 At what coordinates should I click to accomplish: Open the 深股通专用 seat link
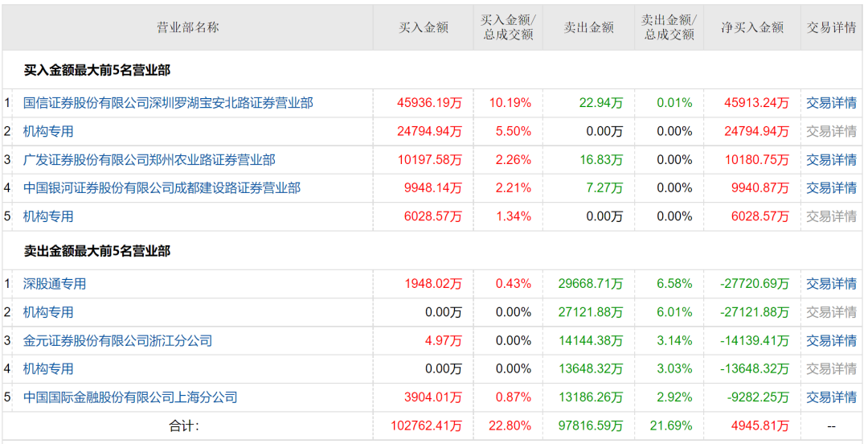pos(55,284)
